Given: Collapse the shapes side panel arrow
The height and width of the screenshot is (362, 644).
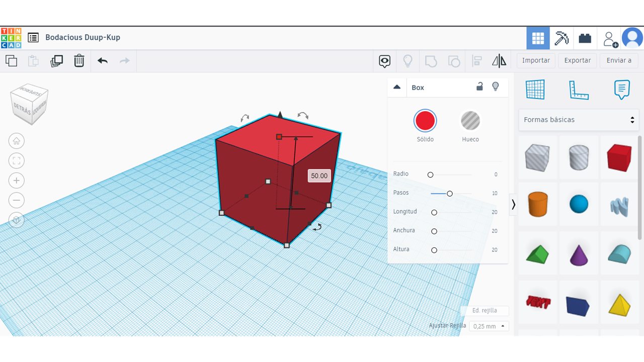Looking at the screenshot, I should (513, 205).
